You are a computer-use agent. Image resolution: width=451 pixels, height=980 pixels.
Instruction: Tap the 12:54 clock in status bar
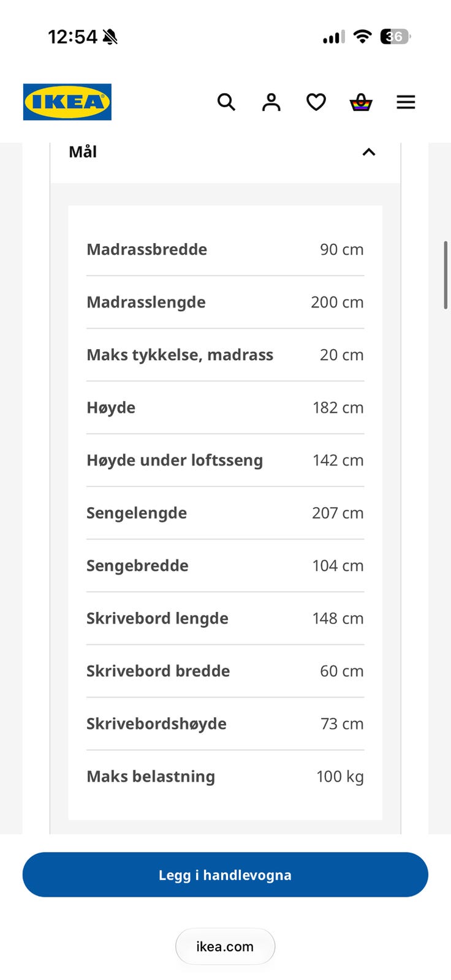tap(72, 37)
